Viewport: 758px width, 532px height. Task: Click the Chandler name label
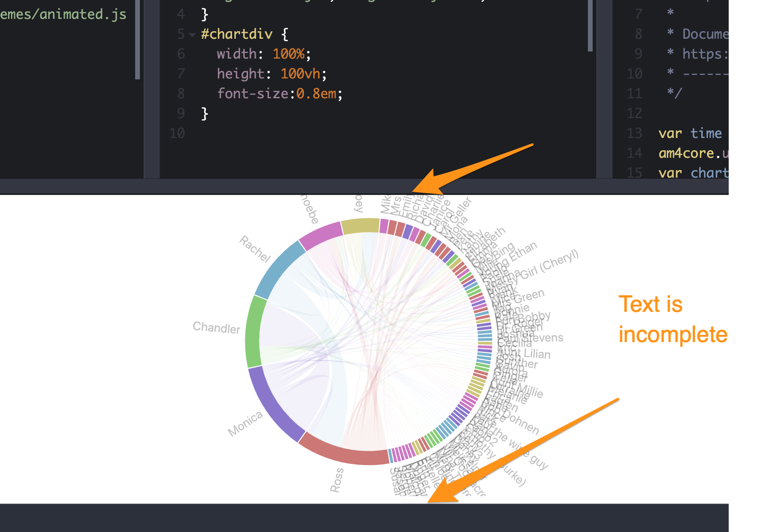point(216,328)
